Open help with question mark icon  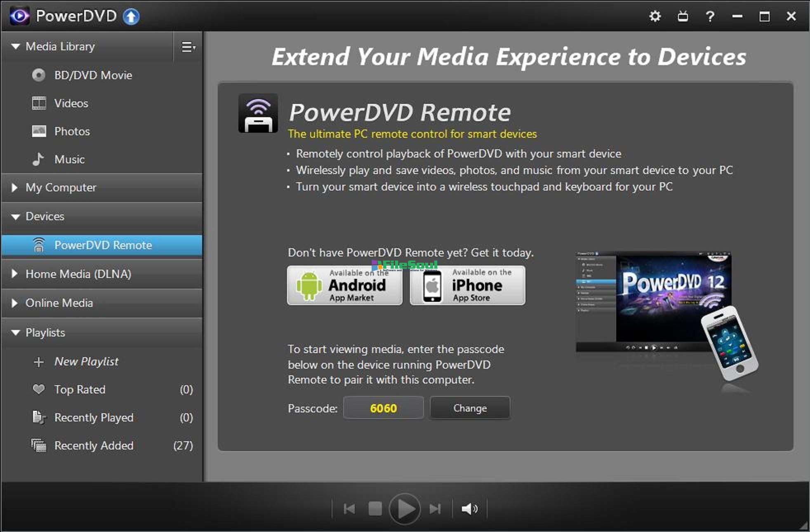click(710, 16)
